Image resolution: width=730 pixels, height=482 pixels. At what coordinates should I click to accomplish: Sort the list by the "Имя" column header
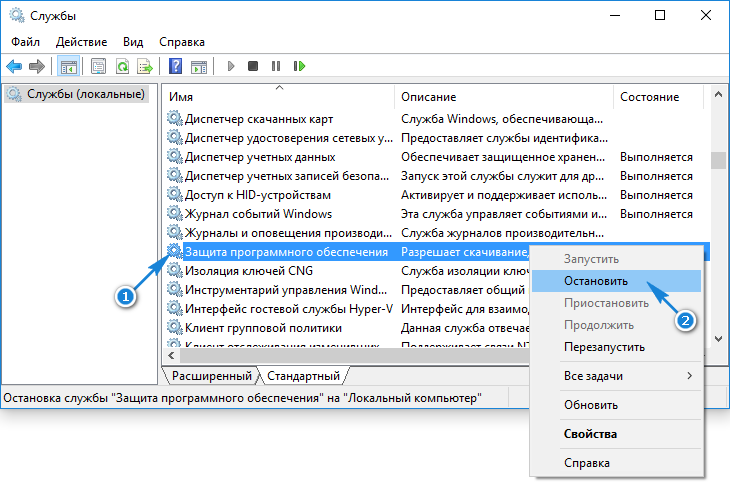[x=280, y=97]
